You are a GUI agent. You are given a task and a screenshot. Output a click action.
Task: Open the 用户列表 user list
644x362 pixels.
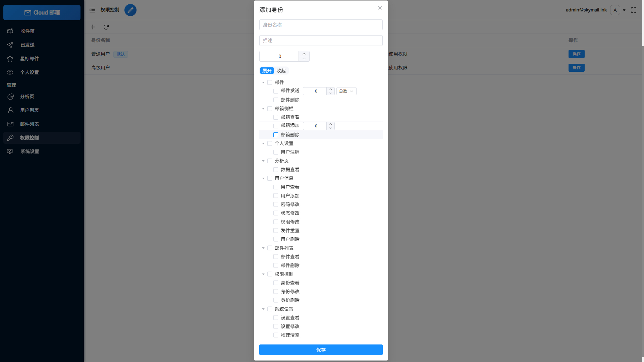pyautogui.click(x=30, y=110)
